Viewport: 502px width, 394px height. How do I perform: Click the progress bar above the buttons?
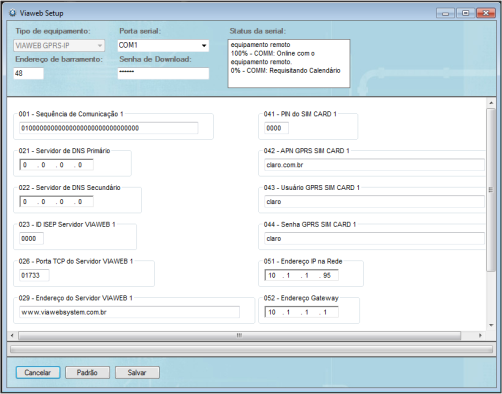click(x=251, y=349)
